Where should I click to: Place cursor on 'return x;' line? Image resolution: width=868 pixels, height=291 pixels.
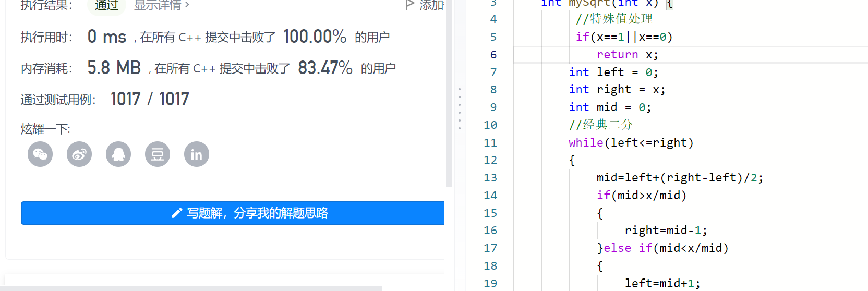(x=628, y=55)
